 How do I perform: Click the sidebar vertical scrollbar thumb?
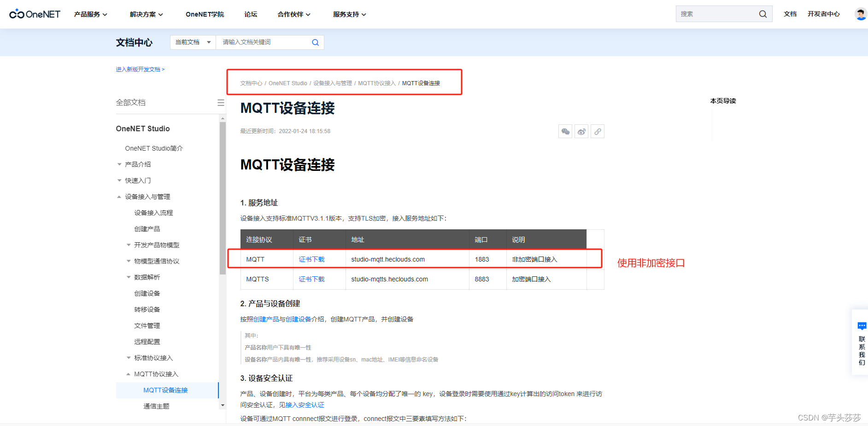click(x=223, y=198)
